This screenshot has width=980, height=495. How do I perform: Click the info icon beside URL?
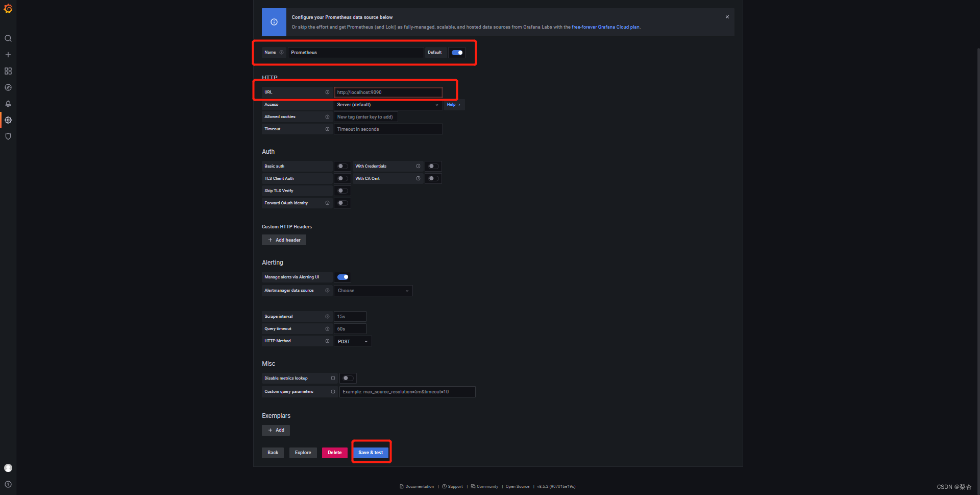click(327, 92)
